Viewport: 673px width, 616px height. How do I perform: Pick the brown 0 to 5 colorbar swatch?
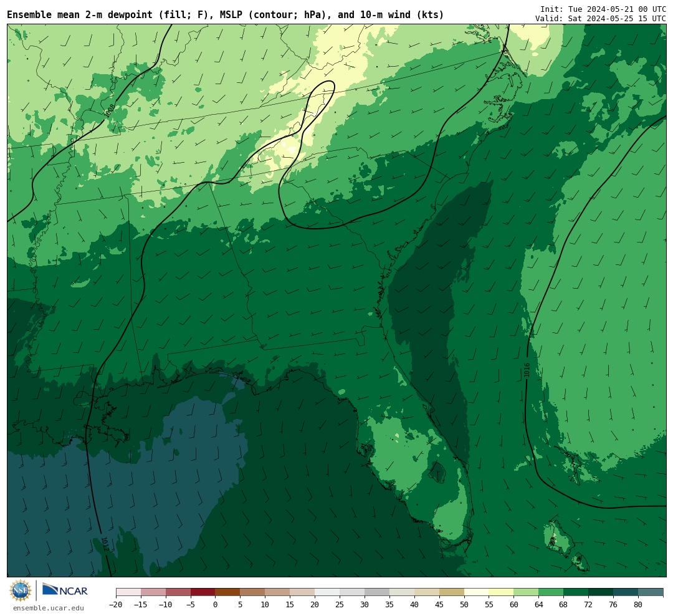click(228, 592)
